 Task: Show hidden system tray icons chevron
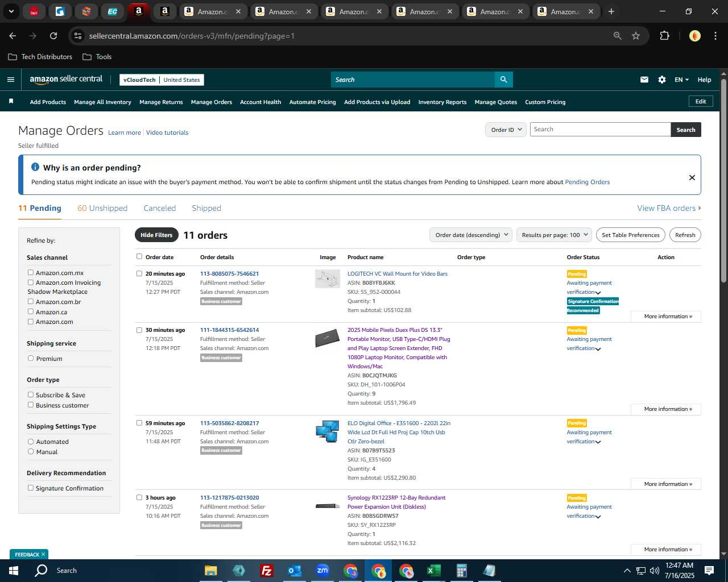pos(627,571)
